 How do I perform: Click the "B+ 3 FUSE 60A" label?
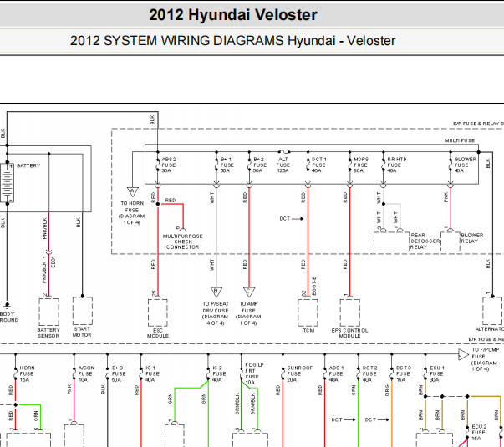(x=119, y=373)
